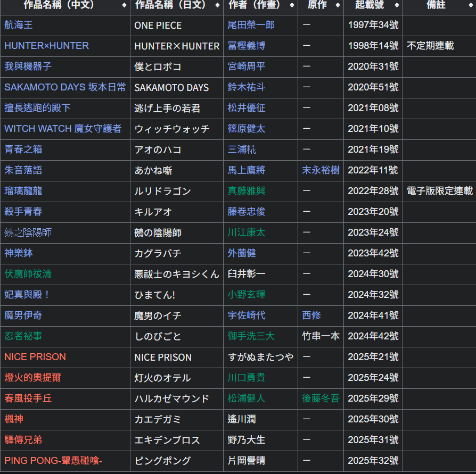Viewport: 476px width, 474px height.
Task: Go to 擅長逃跑的殿下 page
Action: tap(37, 108)
